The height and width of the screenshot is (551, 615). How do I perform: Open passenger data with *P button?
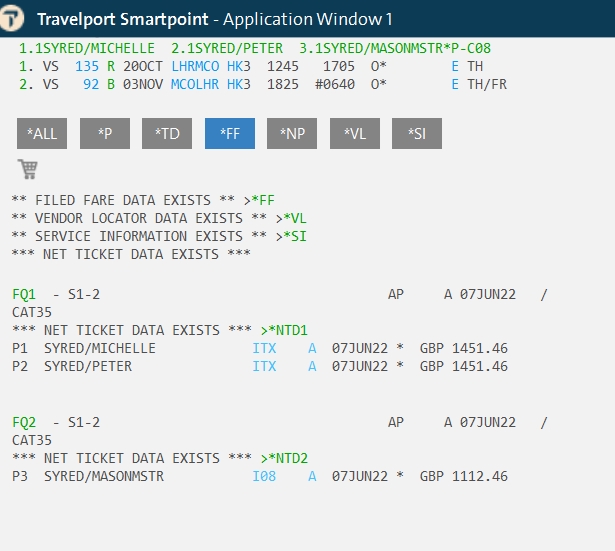coord(105,133)
